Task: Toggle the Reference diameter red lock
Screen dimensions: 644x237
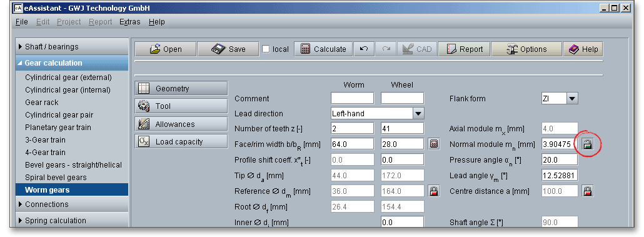Action: [434, 191]
